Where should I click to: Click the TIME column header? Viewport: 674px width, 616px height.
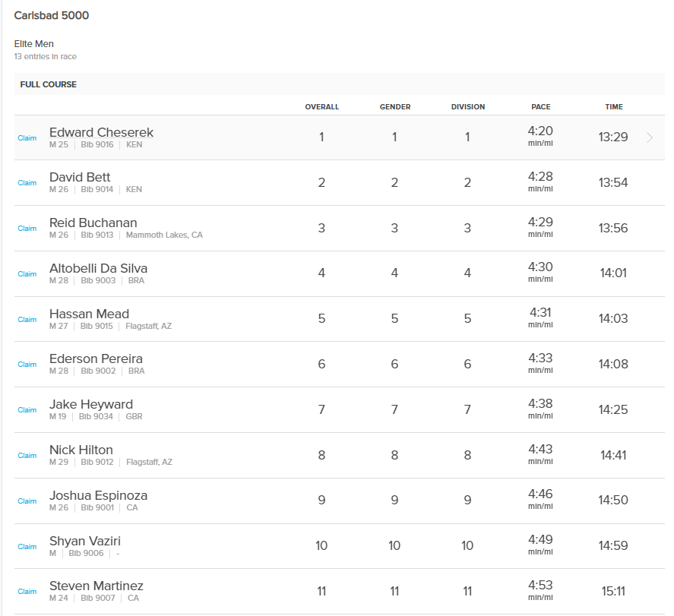614,107
